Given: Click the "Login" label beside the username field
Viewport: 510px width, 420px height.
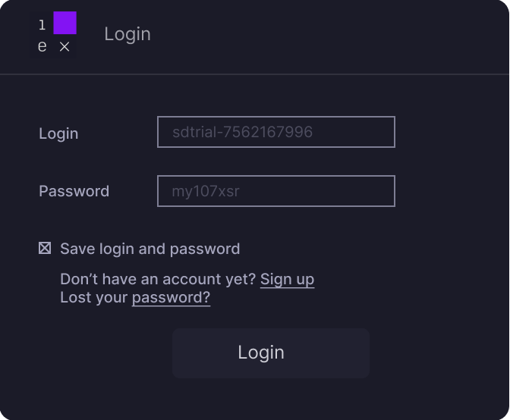Looking at the screenshot, I should [x=58, y=133].
